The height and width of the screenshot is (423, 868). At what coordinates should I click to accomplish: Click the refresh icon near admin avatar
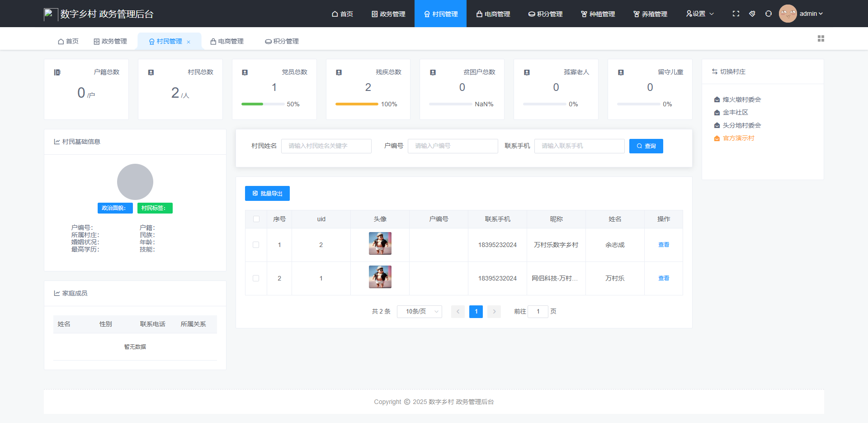click(768, 14)
